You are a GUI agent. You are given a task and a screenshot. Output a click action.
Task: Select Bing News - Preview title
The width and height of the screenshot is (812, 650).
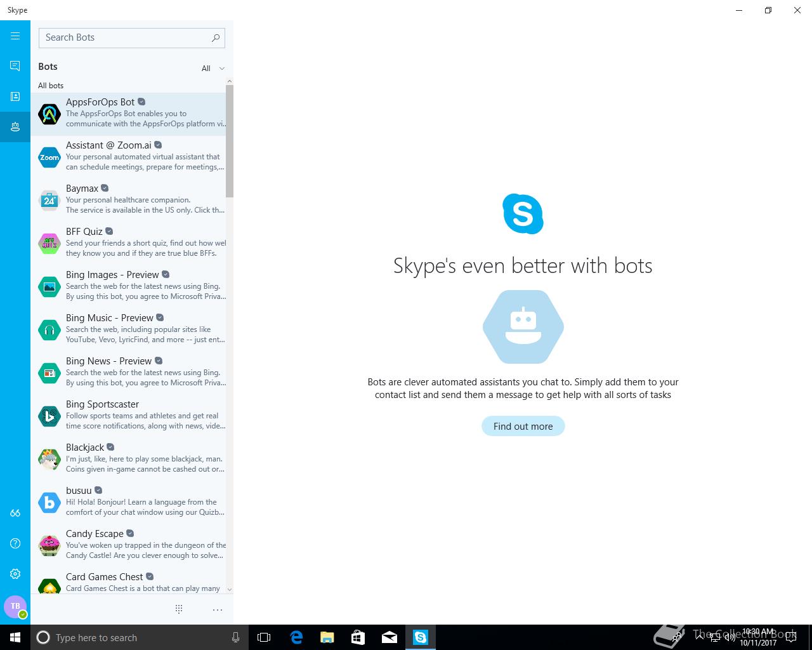tap(108, 361)
